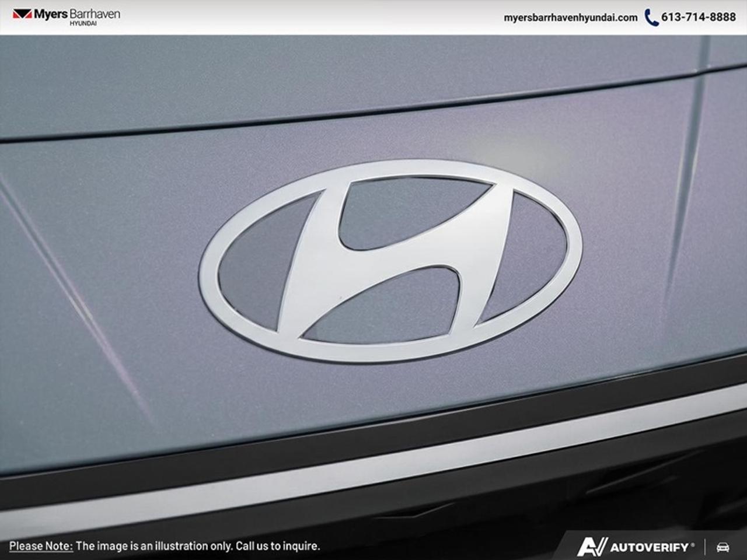Open the myersbarrhavenhyundai.com website link
Screen dimensions: 747x560
[570, 17]
